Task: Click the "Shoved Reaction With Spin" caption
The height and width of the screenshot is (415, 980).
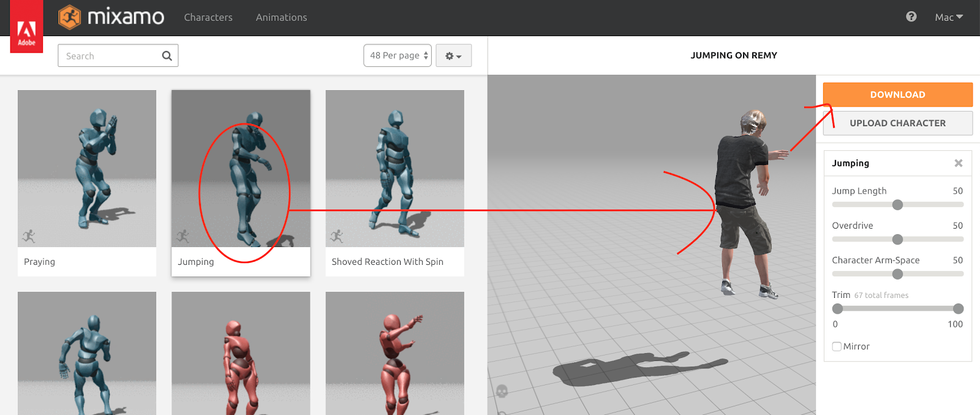Action: pos(387,262)
